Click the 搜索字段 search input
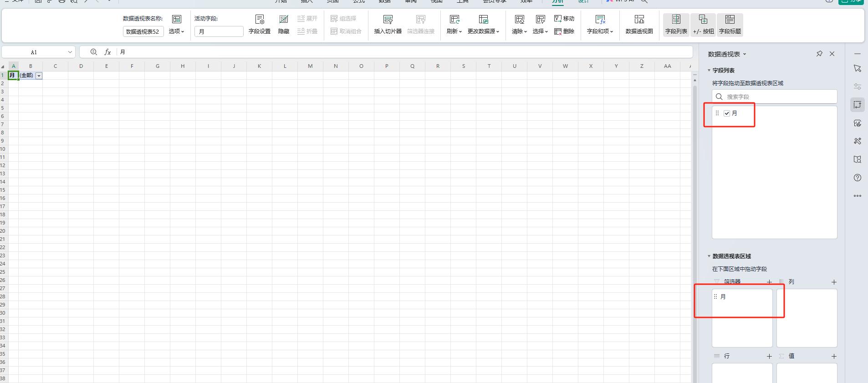The height and width of the screenshot is (383, 868). (775, 97)
